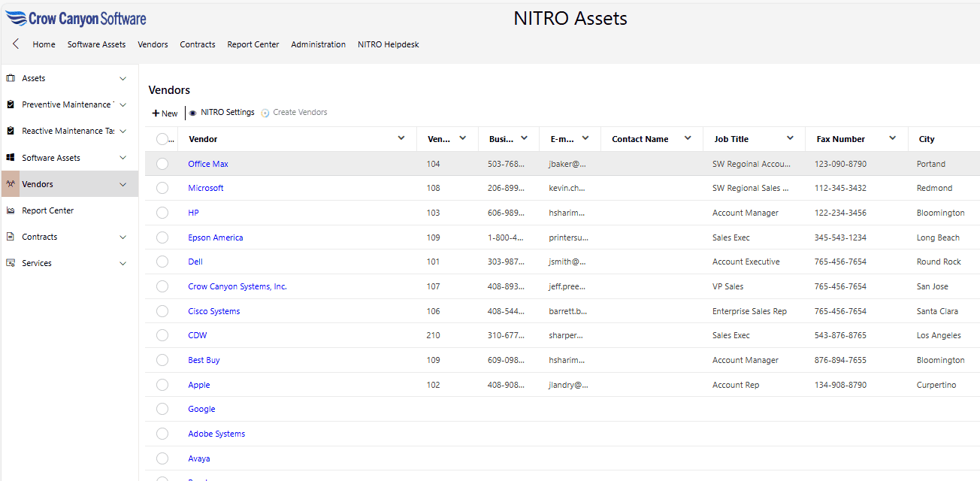Image resolution: width=980 pixels, height=481 pixels.
Task: Expand the Assets sidebar section chevron
Action: [123, 78]
